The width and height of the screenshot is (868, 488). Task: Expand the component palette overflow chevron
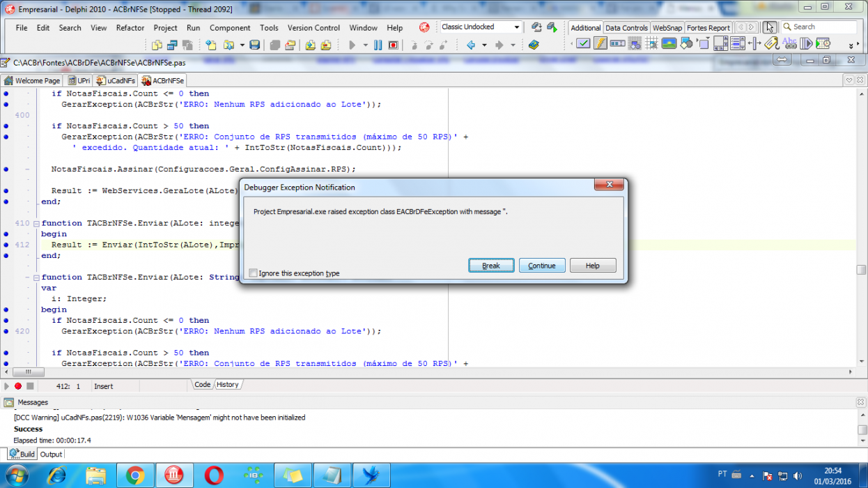coord(850,45)
